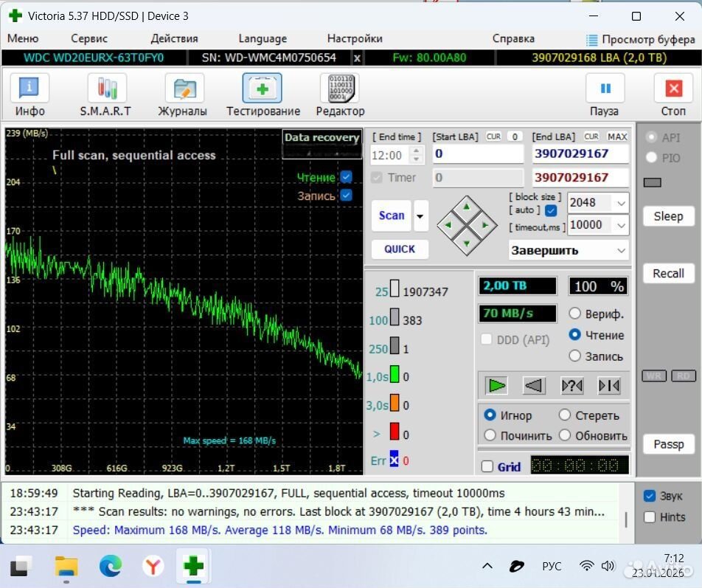Toggle the Grid checkbox
Screen dimensions: 702x588
487,466
